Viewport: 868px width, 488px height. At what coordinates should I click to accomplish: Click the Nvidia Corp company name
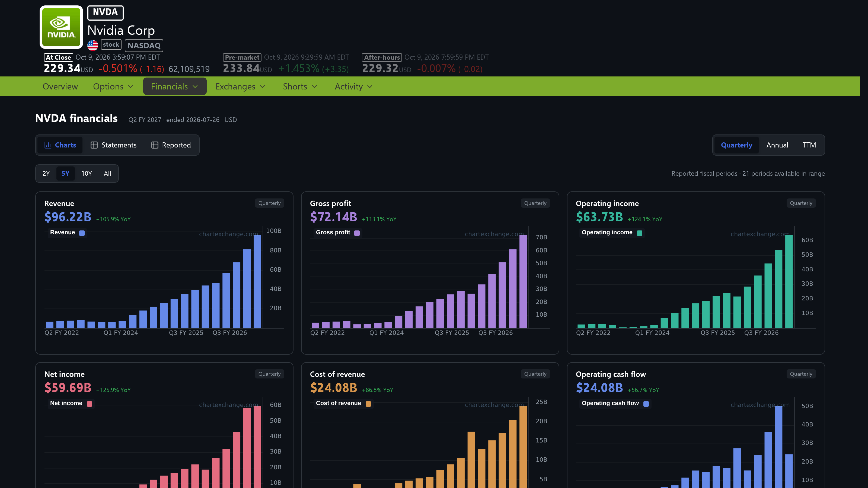(x=121, y=30)
